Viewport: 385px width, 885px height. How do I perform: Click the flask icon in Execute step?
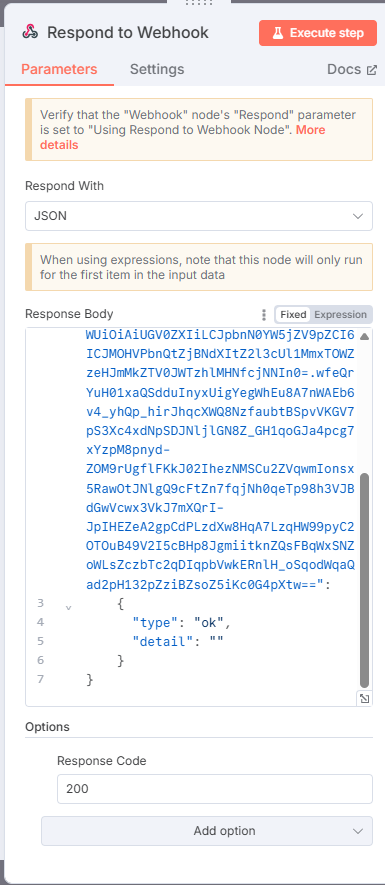(277, 33)
